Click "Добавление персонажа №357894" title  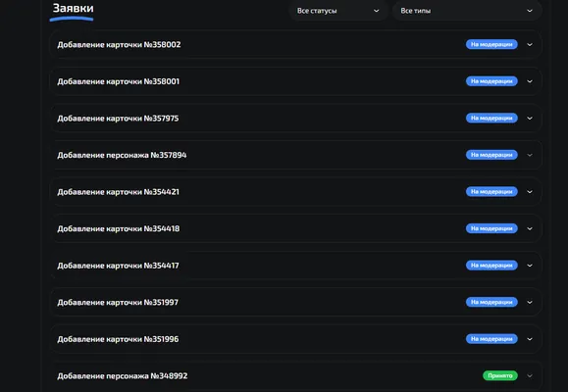coord(122,155)
